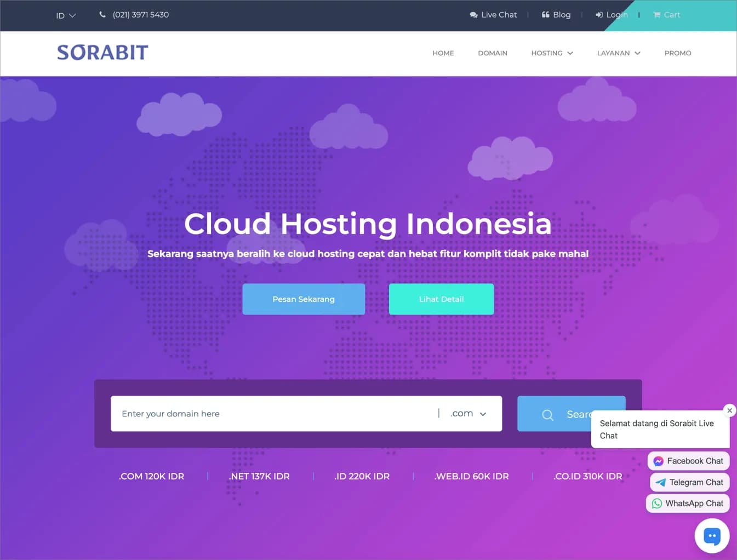
Task: Click the phone icon in the top bar
Action: 102,14
